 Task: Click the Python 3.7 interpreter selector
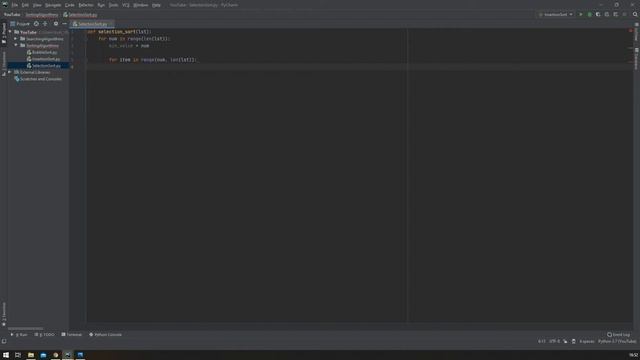coord(617,341)
